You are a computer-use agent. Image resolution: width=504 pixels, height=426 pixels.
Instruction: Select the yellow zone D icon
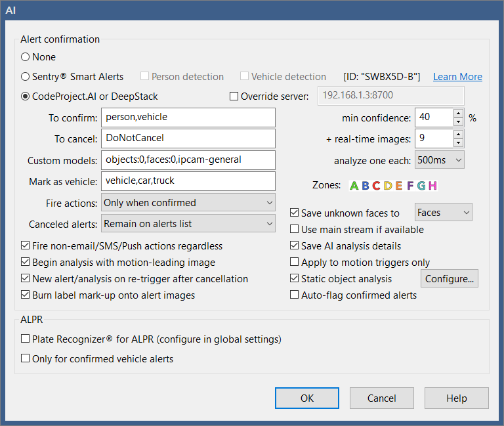tap(388, 186)
